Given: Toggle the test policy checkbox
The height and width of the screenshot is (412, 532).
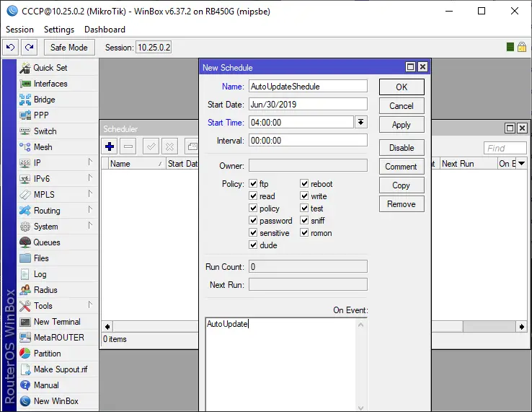Looking at the screenshot, I should click(304, 209).
